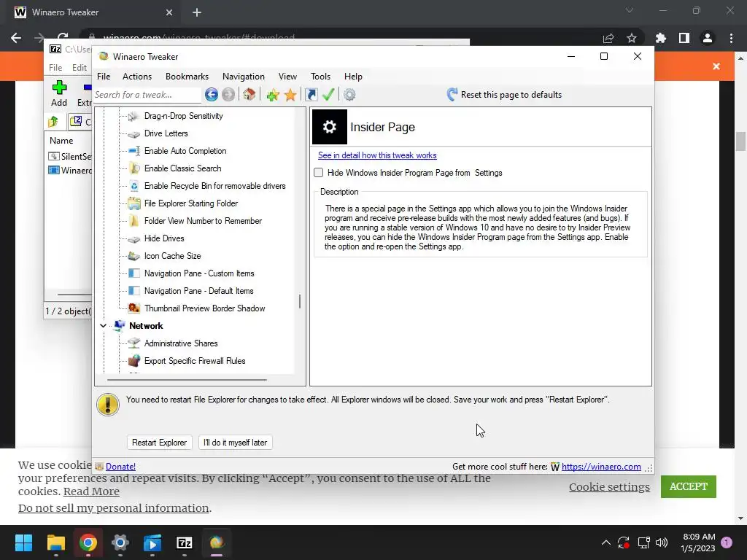This screenshot has width=747, height=560.
Task: Show hidden tray icons chevron
Action: tap(606, 542)
